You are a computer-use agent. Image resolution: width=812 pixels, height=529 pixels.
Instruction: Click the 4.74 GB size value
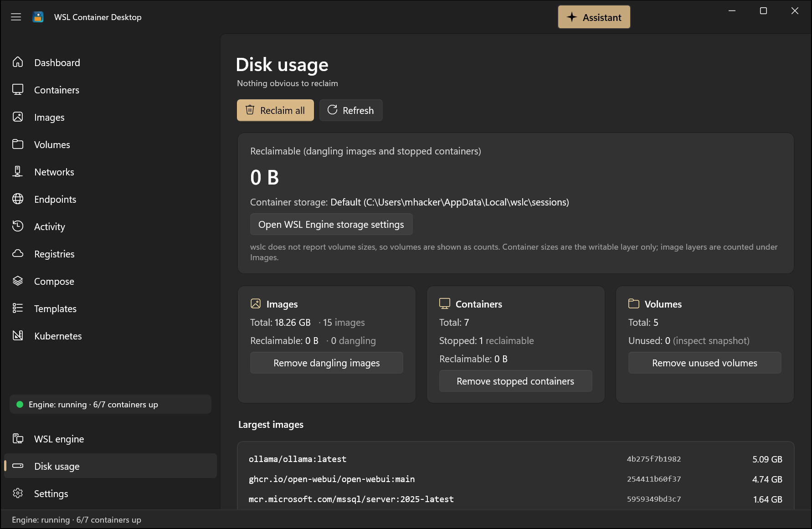(767, 479)
